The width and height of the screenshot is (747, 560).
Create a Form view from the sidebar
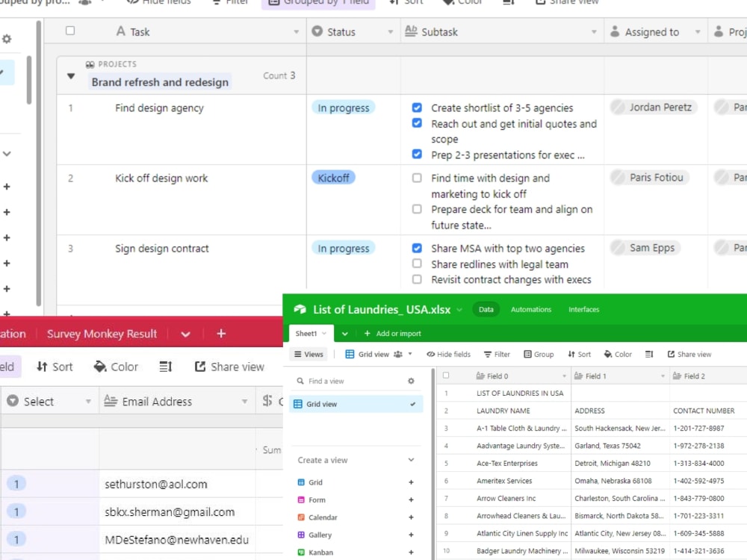click(x=317, y=500)
